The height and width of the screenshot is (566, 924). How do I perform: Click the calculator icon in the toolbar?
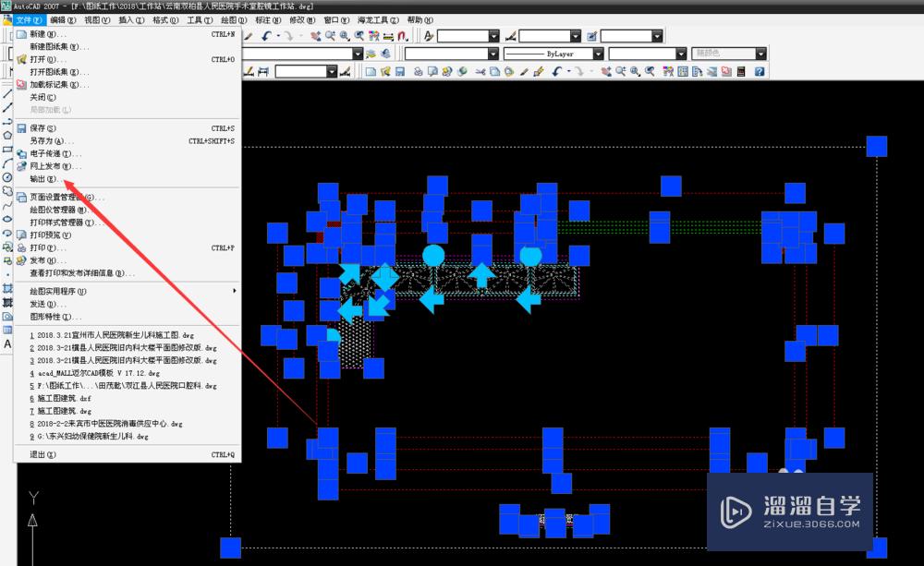tap(740, 71)
